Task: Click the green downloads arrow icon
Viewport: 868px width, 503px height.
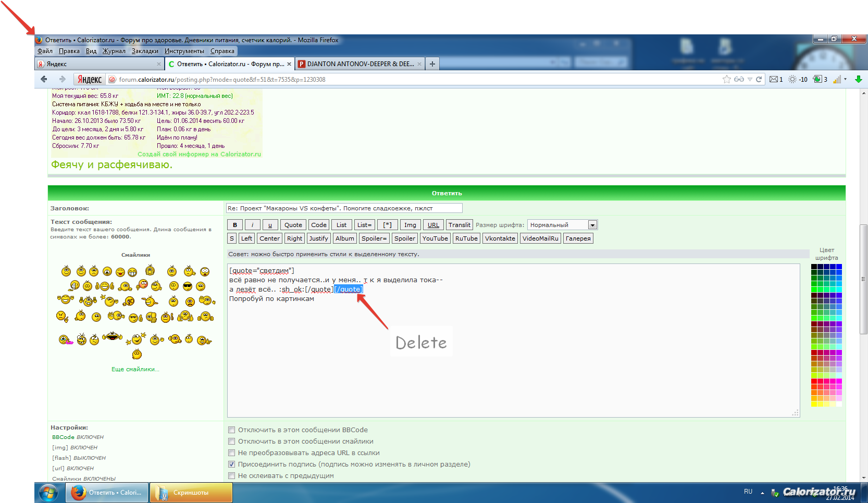Action: point(858,79)
